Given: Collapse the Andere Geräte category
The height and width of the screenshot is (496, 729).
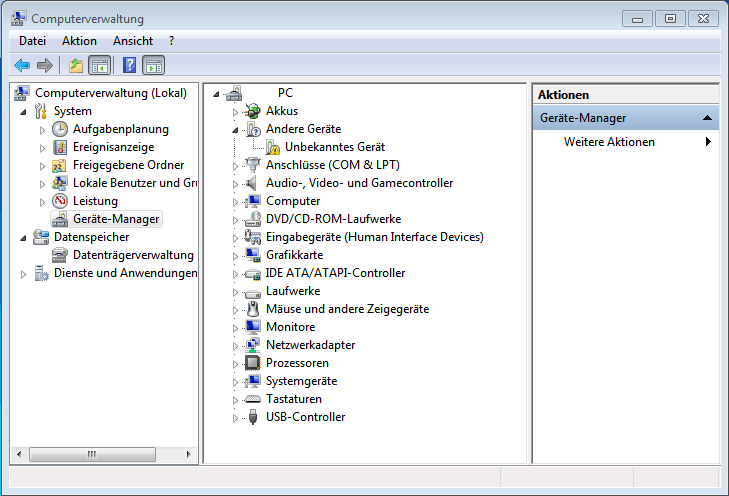Looking at the screenshot, I should 236,130.
